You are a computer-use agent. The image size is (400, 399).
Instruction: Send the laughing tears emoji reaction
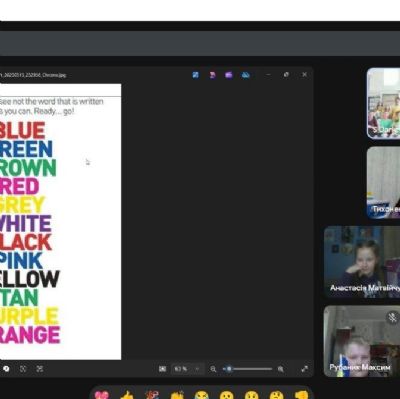pos(201,395)
